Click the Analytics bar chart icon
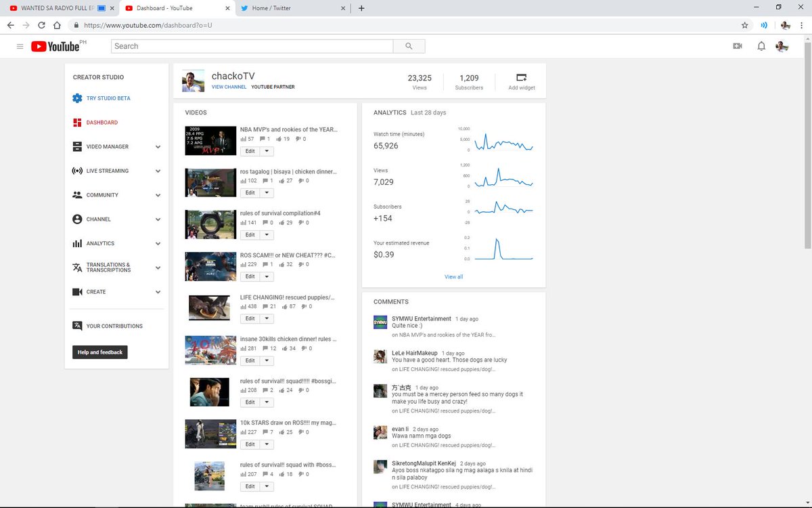Image resolution: width=812 pixels, height=508 pixels. [77, 243]
